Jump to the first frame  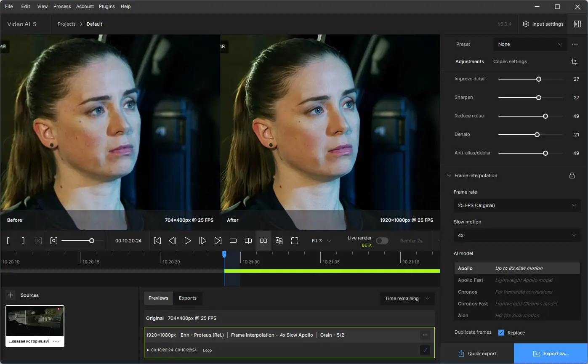click(157, 241)
